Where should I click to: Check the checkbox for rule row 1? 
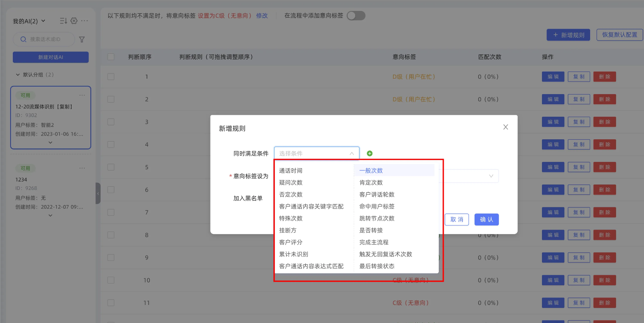[x=111, y=77]
